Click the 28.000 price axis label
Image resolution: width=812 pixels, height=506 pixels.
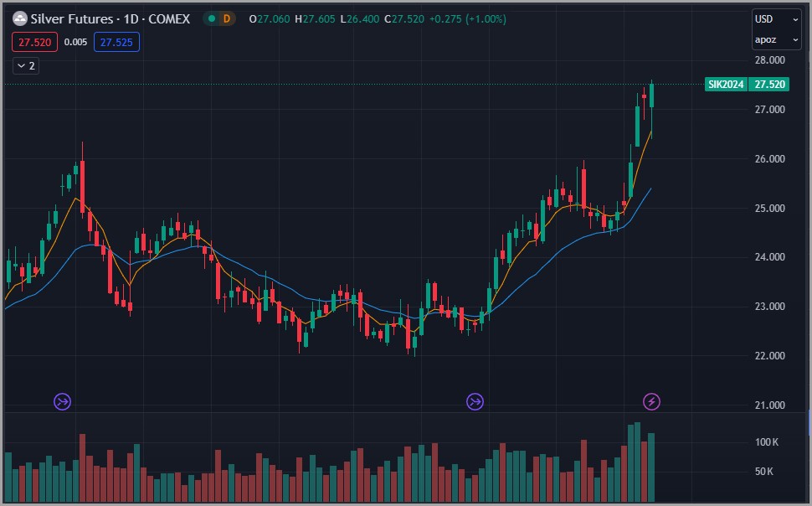[x=769, y=60]
